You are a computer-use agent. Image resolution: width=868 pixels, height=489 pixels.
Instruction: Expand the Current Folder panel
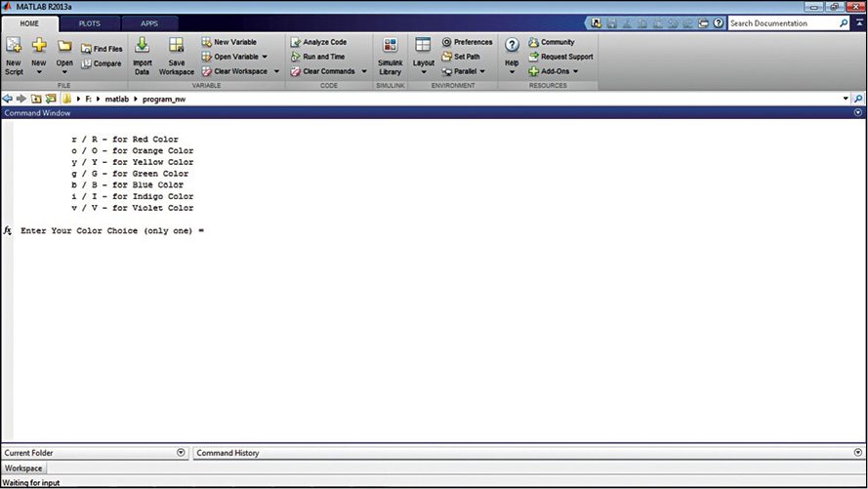point(181,453)
